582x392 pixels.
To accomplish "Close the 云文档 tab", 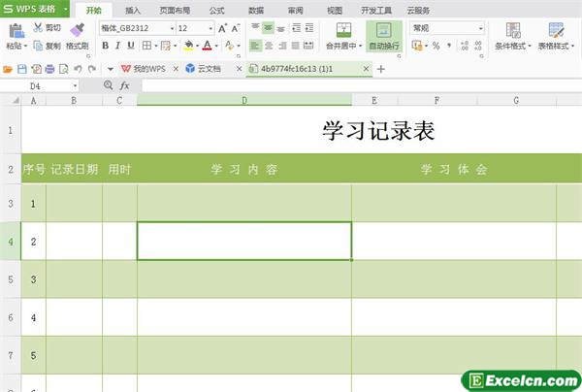I will pyautogui.click(x=239, y=69).
